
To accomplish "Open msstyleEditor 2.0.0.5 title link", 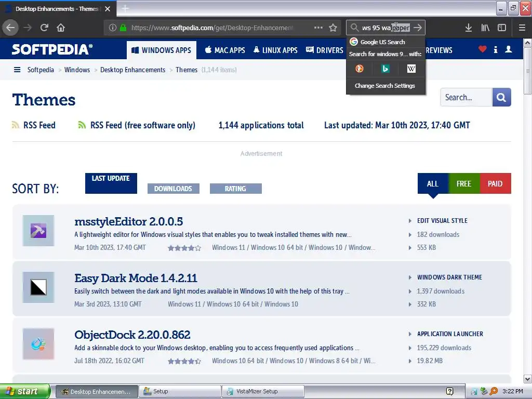I will pos(129,221).
